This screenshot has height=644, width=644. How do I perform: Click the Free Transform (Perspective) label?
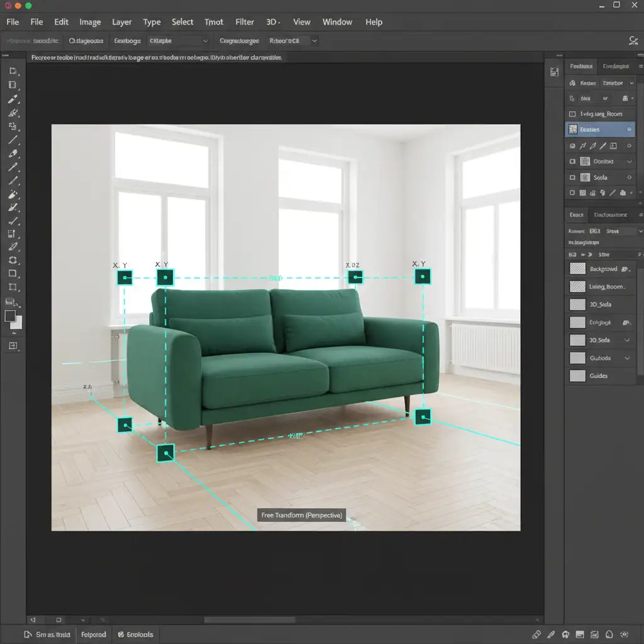(x=302, y=515)
